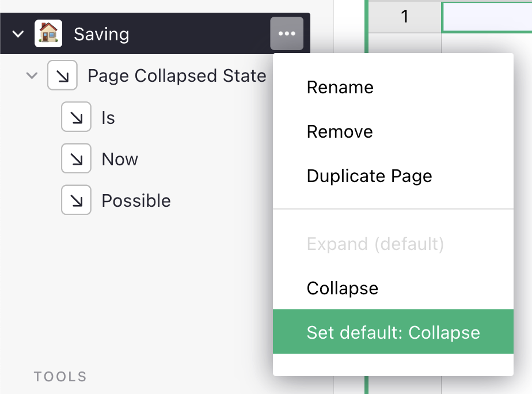The height and width of the screenshot is (394, 532).
Task: Open the disabled Expand (default) entry
Action: pos(376,244)
